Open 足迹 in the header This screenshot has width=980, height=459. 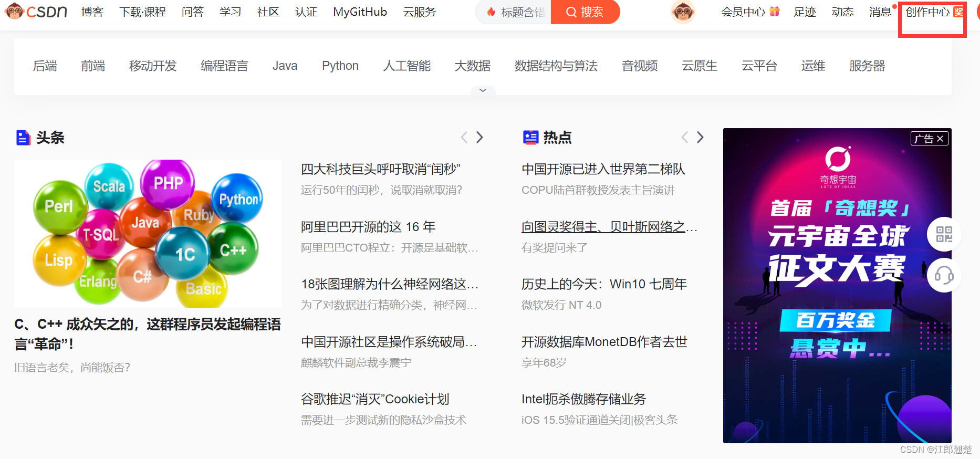[x=805, y=12]
